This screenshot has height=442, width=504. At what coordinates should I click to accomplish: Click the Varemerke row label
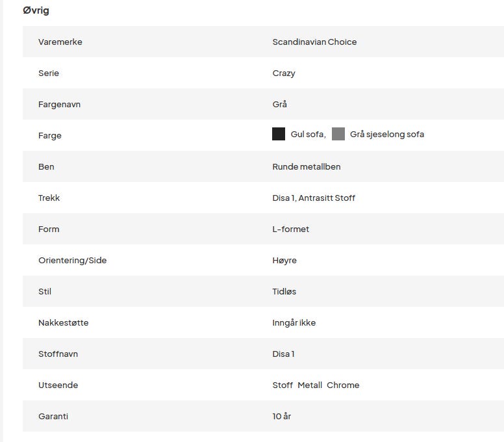(x=60, y=42)
